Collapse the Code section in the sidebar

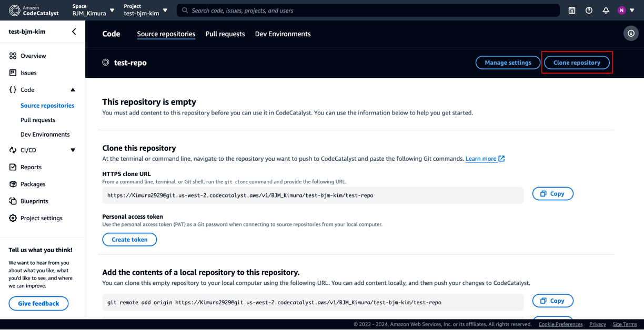pyautogui.click(x=73, y=89)
